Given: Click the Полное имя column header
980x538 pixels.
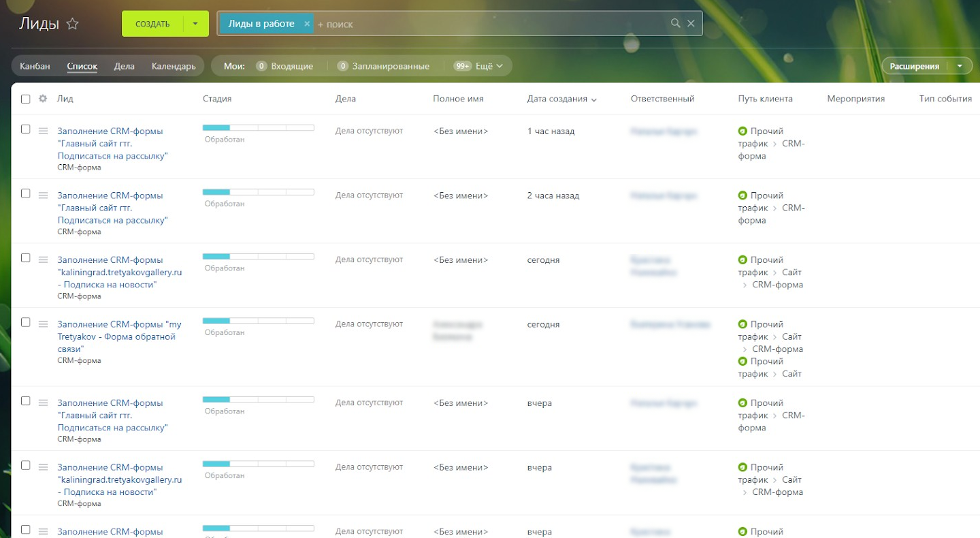Looking at the screenshot, I should (x=458, y=99).
